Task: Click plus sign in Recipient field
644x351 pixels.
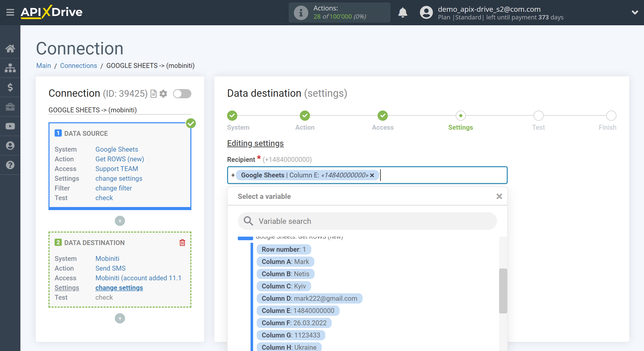Action: pyautogui.click(x=233, y=175)
